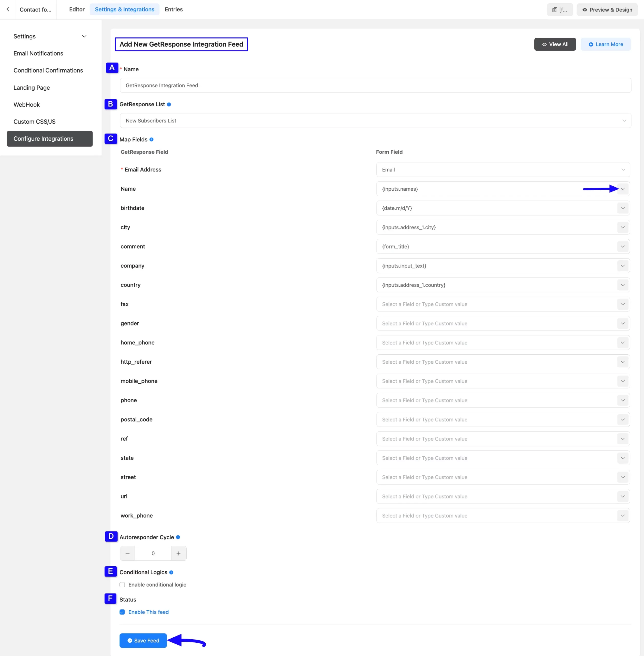Open shortcode dropdown for state field
Screen dimensions: 644x656
pos(622,458)
